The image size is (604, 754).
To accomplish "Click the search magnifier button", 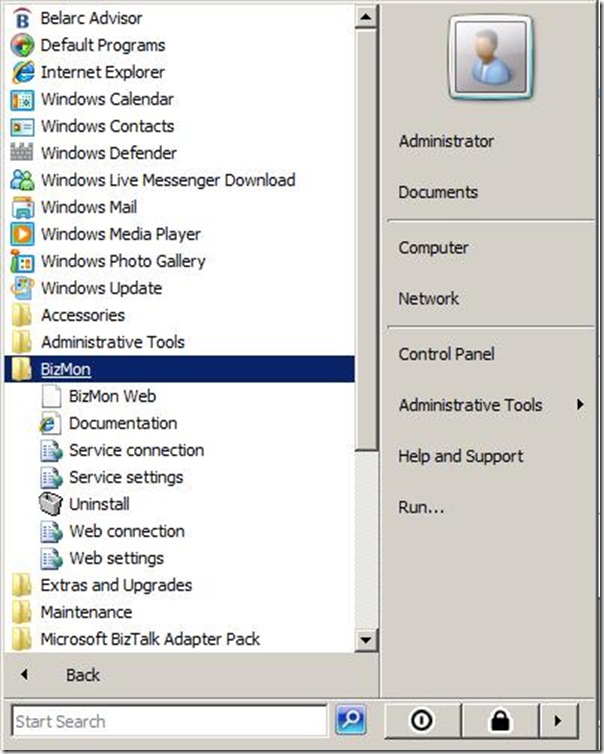I will pos(351,720).
